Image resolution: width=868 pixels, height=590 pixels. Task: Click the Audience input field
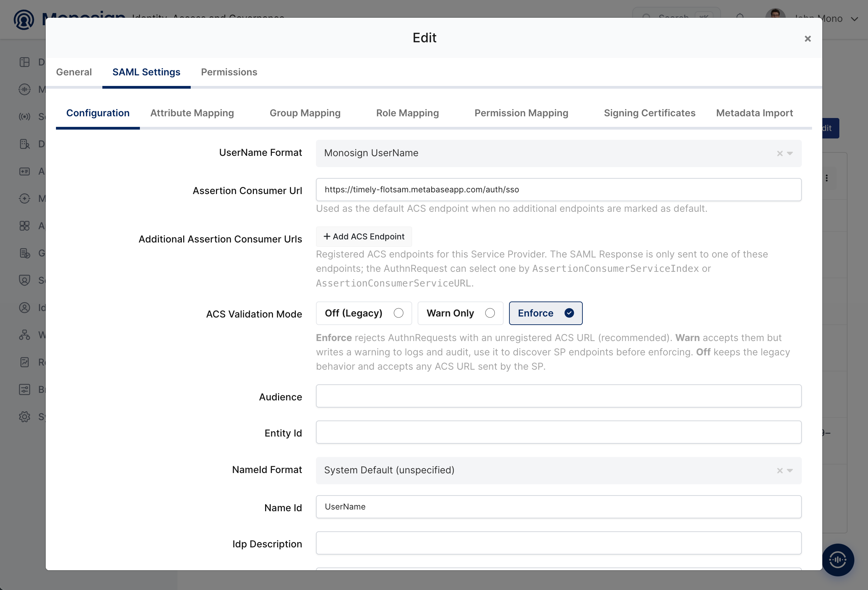(x=559, y=396)
